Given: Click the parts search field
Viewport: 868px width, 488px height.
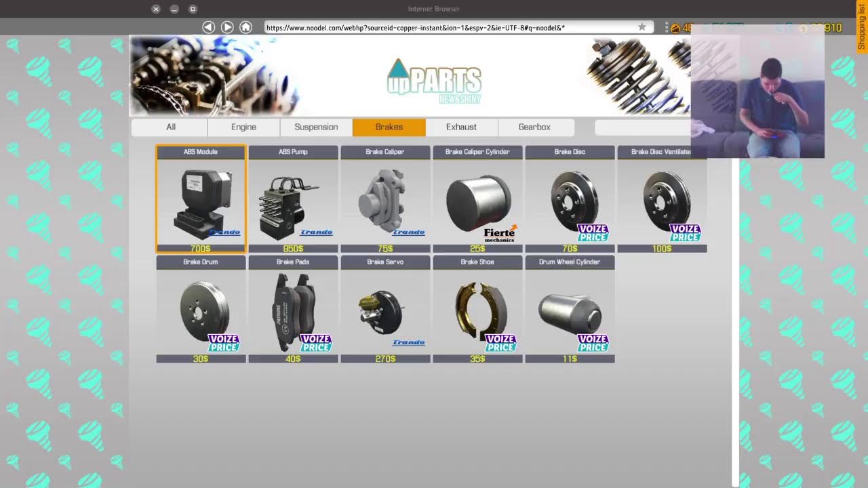Looking at the screenshot, I should [x=643, y=127].
